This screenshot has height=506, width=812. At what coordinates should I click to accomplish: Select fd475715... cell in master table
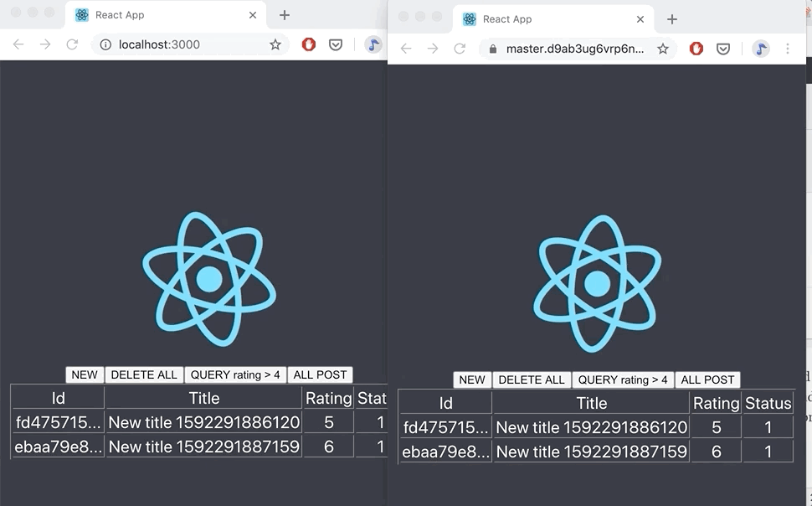point(446,427)
